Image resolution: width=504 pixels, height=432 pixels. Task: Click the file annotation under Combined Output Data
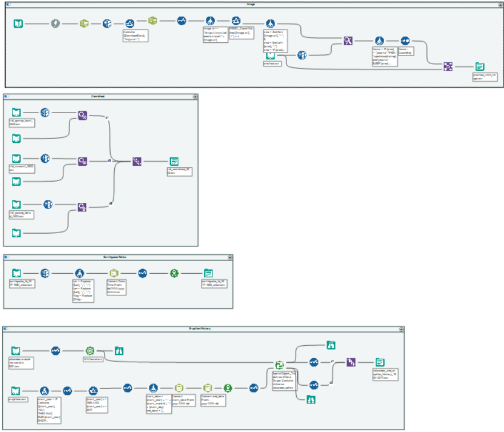click(180, 171)
